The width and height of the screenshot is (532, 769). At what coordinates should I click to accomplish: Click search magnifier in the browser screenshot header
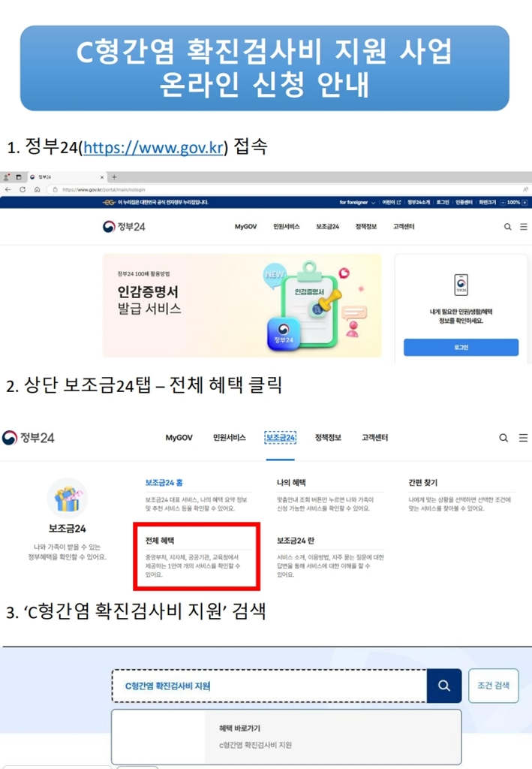coord(508,227)
